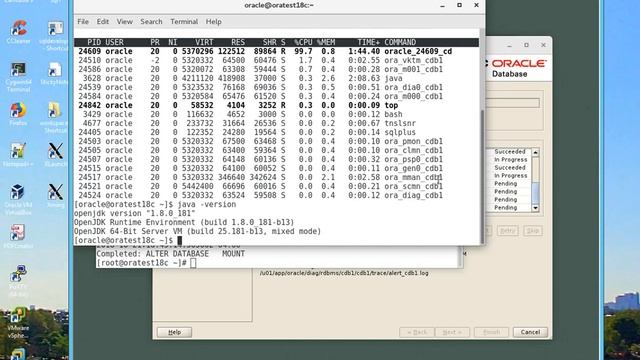Launch the XLaunch desktop shortcut
Screen dimensions: 640x360
point(56,154)
